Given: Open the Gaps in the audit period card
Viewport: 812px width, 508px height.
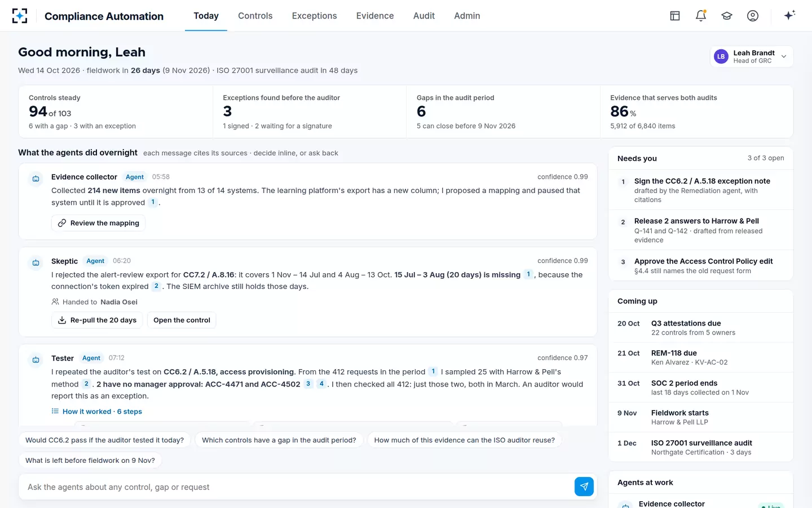Looking at the screenshot, I should point(503,112).
